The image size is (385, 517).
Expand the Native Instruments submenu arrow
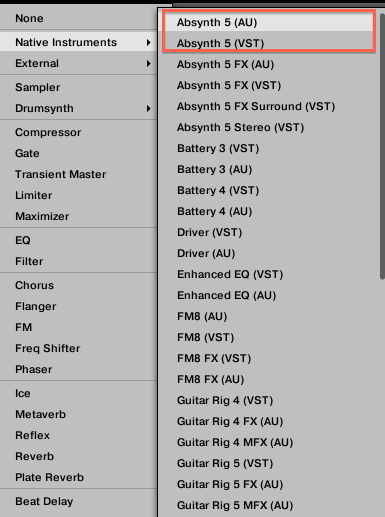pyautogui.click(x=149, y=42)
